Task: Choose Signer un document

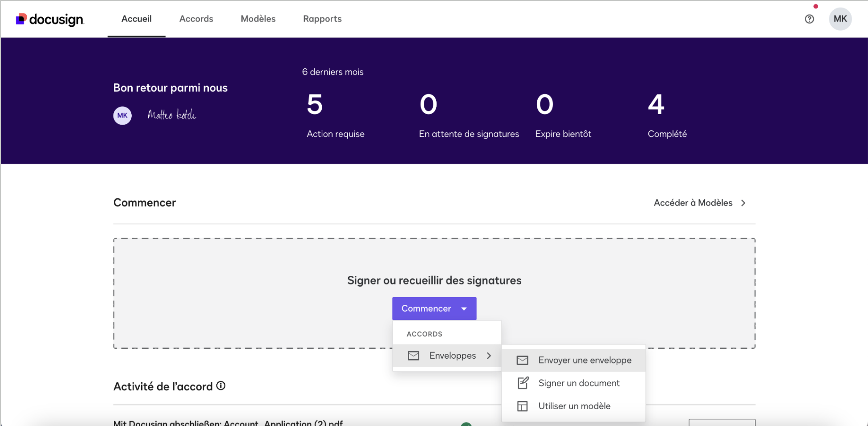Action: (x=573, y=383)
